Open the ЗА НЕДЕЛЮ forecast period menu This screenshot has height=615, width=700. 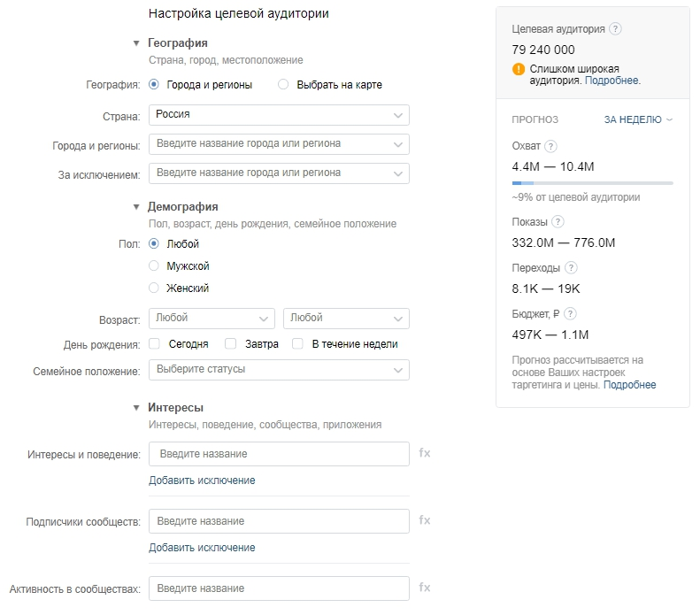tap(638, 119)
